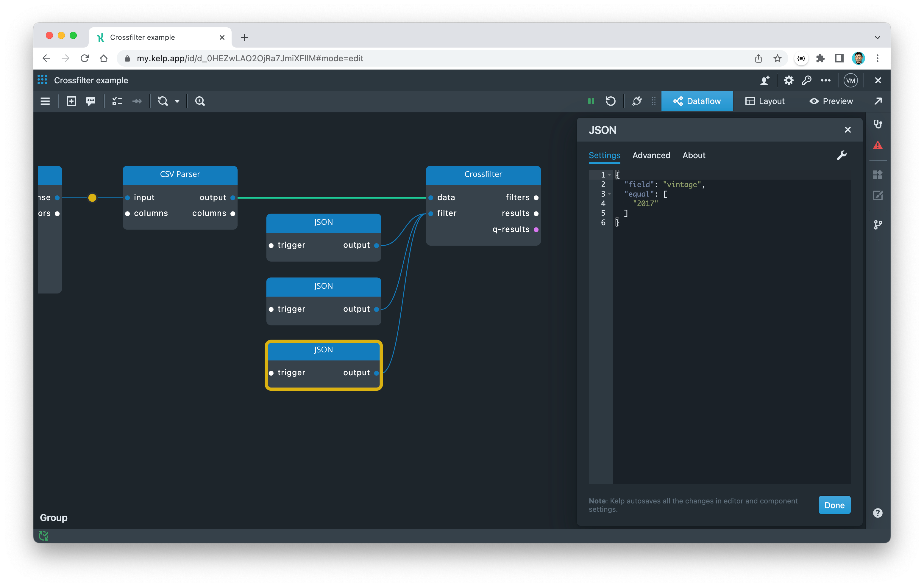The height and width of the screenshot is (587, 924).
Task: Click the Done button
Action: pyautogui.click(x=834, y=505)
